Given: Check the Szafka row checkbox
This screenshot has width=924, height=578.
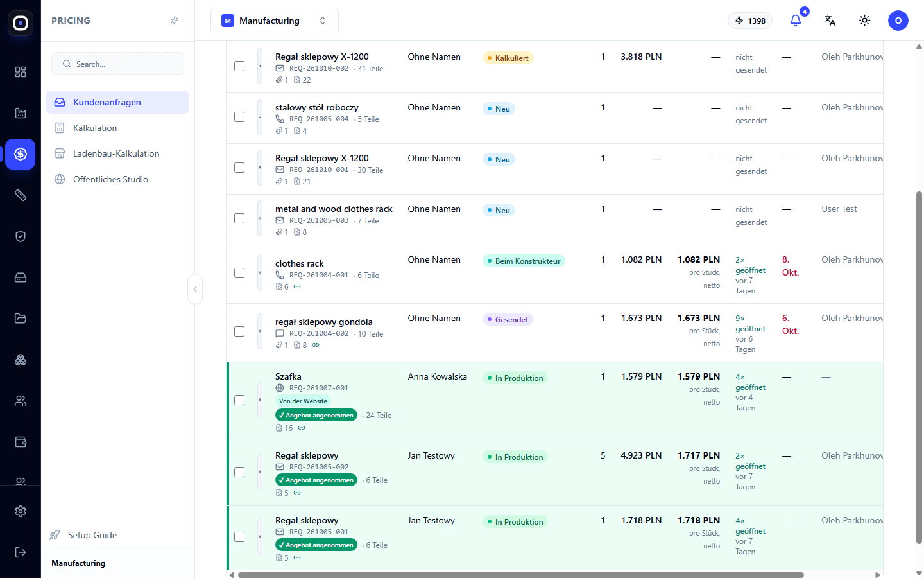Looking at the screenshot, I should click(x=239, y=400).
